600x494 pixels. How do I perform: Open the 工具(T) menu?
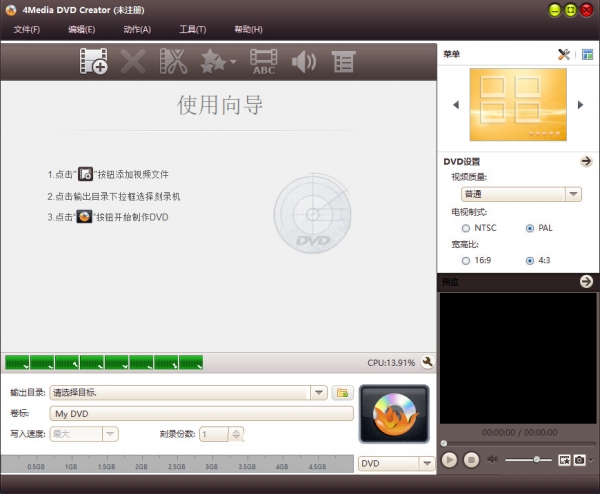193,29
